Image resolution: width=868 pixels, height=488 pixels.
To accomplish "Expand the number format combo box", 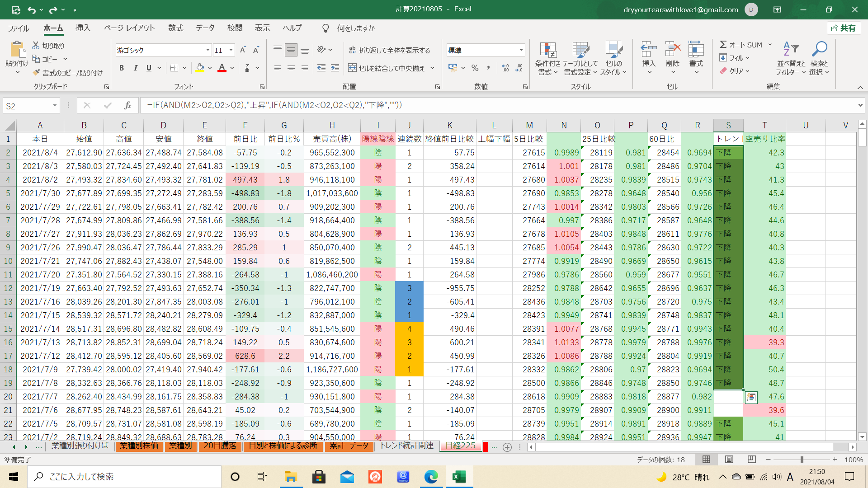I will click(521, 50).
